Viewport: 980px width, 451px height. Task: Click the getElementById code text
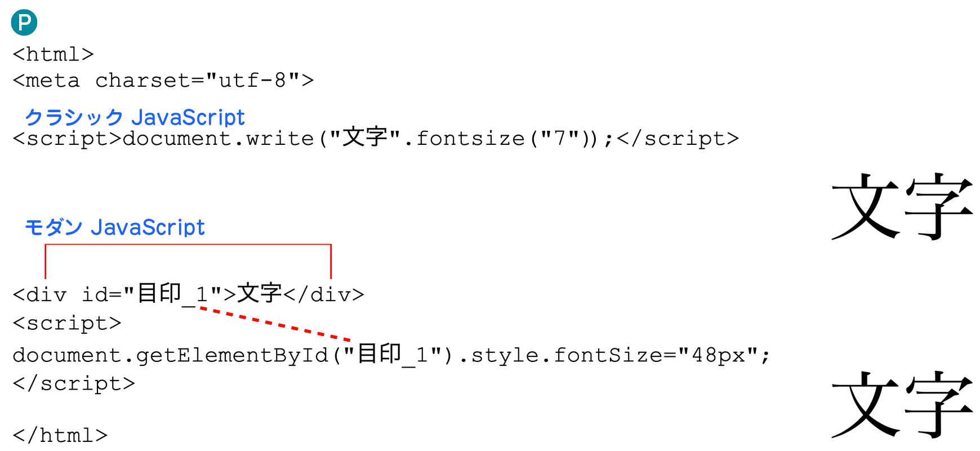point(232,356)
